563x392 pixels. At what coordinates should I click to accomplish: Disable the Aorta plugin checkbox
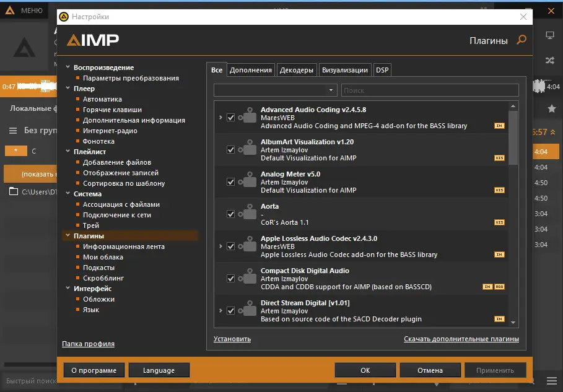point(230,214)
